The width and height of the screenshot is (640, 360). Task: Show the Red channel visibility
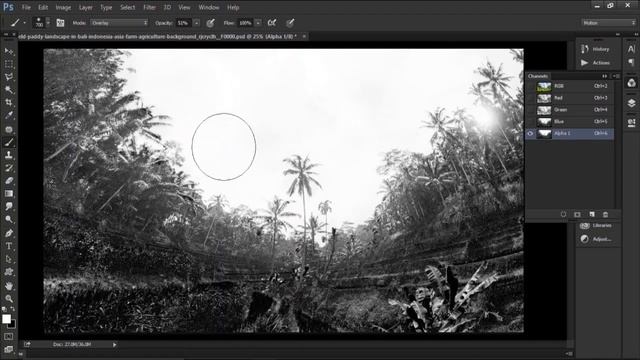tap(530, 98)
